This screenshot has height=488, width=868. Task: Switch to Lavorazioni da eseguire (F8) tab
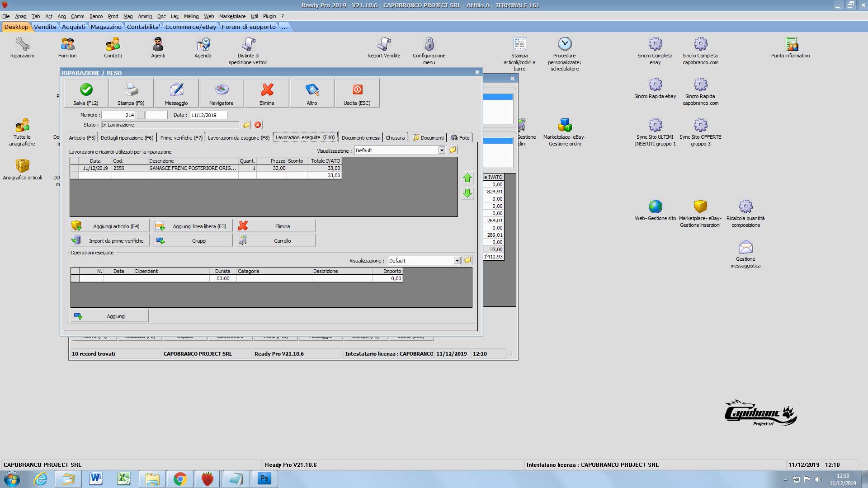click(x=239, y=137)
